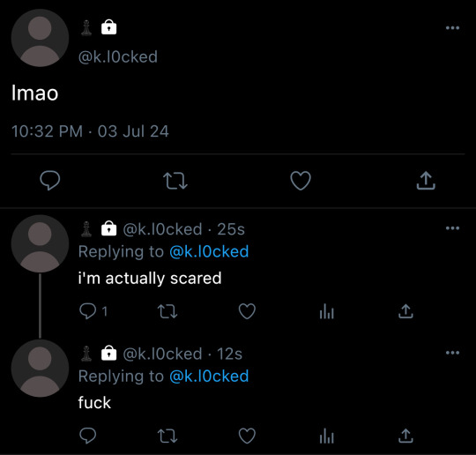Open profile avatar of main tweet author

[40, 38]
